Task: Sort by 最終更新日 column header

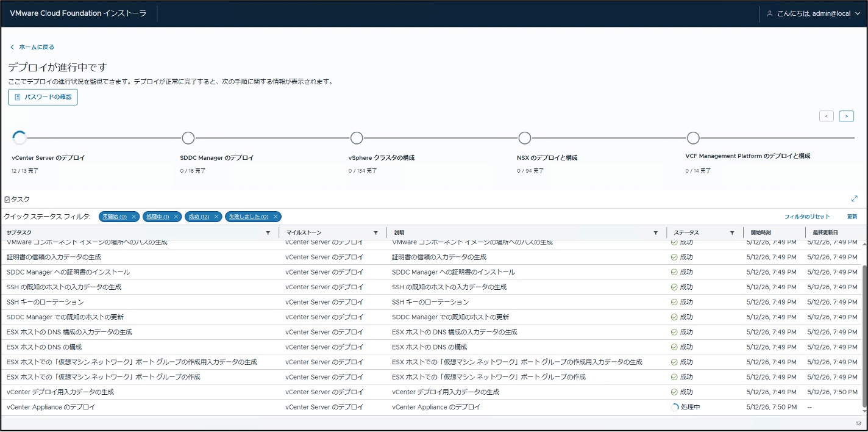Action: (825, 232)
